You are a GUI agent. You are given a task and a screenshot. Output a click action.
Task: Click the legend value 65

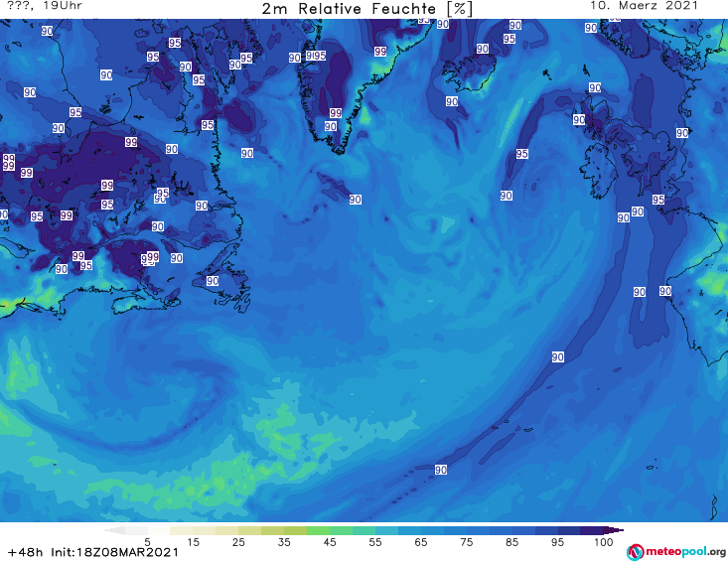[421, 542]
